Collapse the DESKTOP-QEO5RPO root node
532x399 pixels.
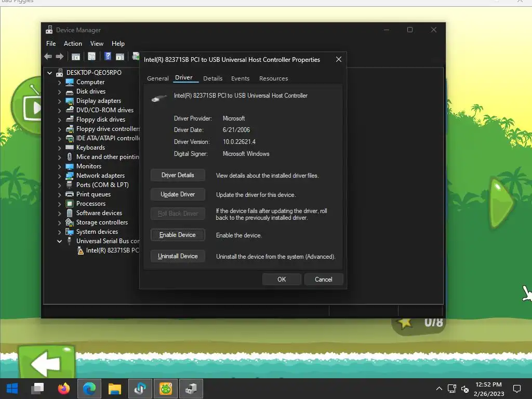tap(49, 73)
